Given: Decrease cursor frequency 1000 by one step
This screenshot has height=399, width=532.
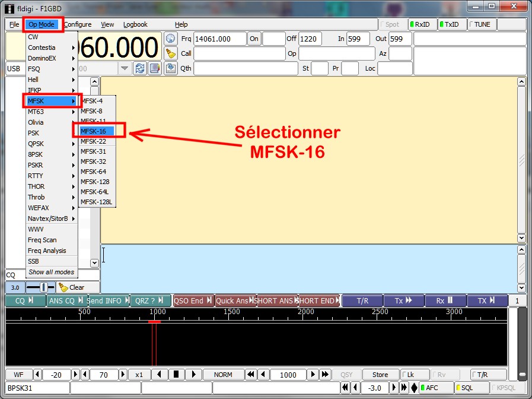Looking at the screenshot, I should tap(263, 374).
